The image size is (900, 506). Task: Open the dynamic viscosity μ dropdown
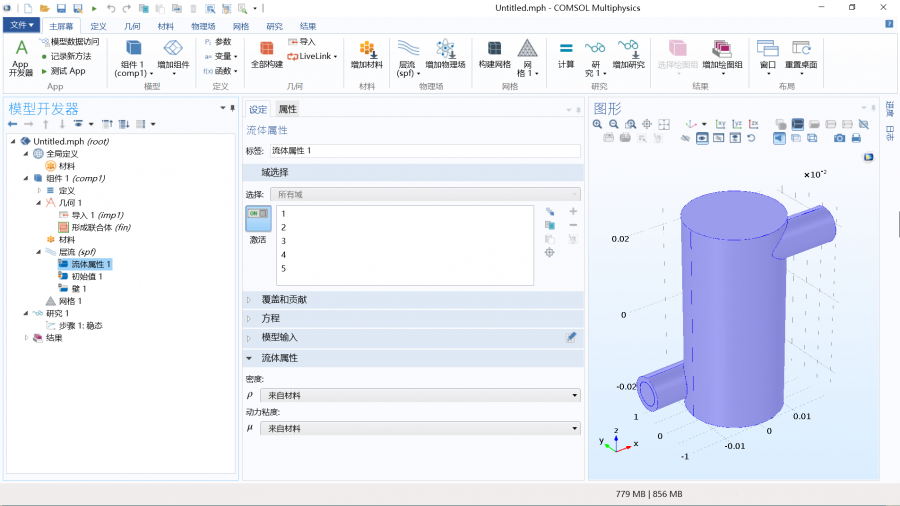point(420,429)
